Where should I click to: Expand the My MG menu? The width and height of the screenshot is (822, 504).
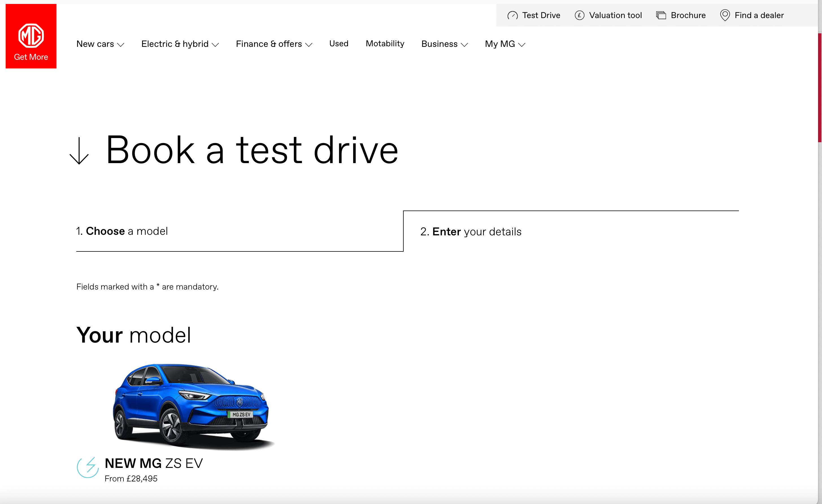click(505, 44)
